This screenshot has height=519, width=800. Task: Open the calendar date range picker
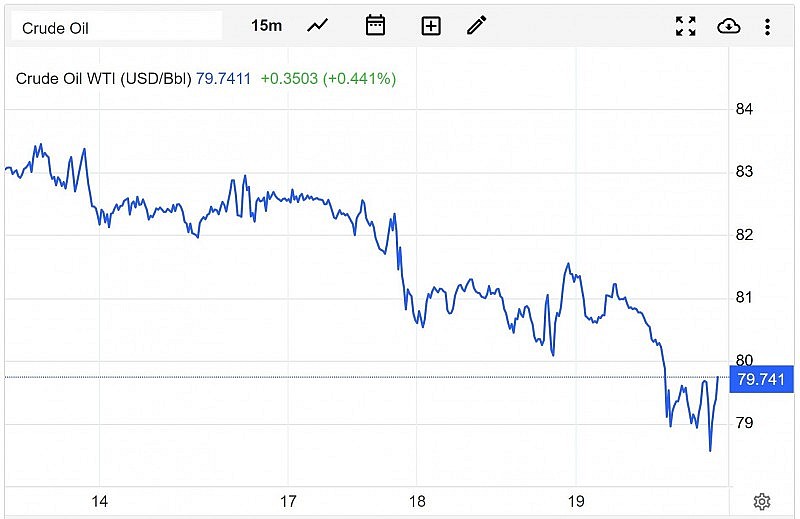(x=375, y=26)
